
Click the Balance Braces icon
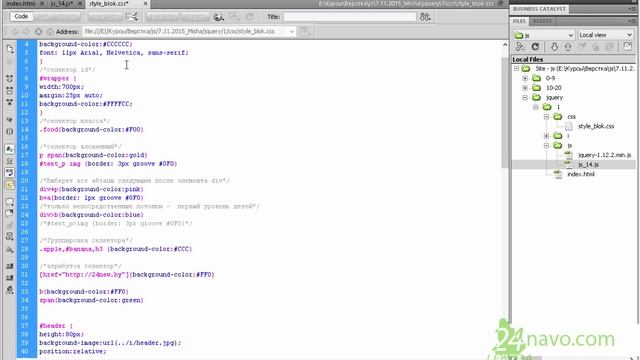[x=10, y=131]
